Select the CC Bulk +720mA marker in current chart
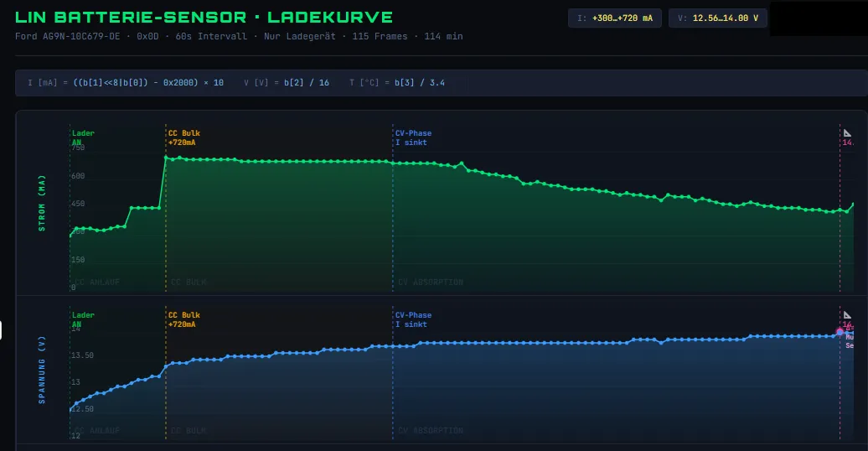 (184, 137)
